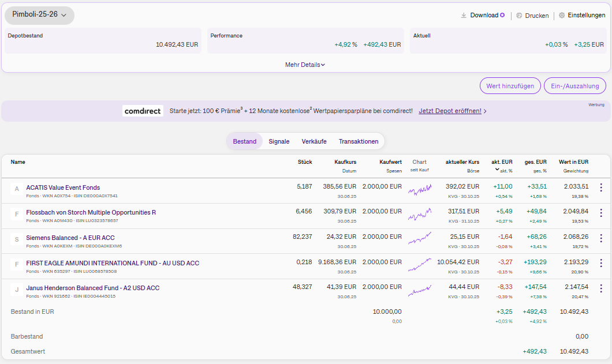Open three-dot menu for Flossbach von Storch row

tap(600, 213)
